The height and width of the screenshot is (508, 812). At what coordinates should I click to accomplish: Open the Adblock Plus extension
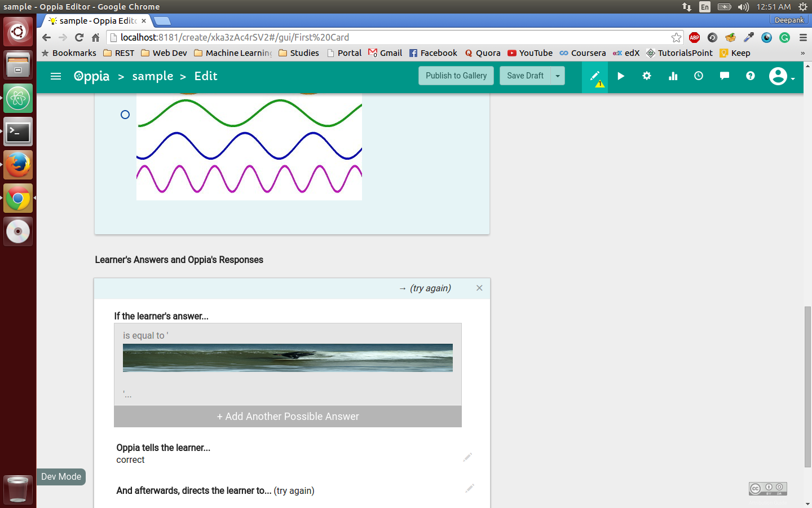[695, 37]
